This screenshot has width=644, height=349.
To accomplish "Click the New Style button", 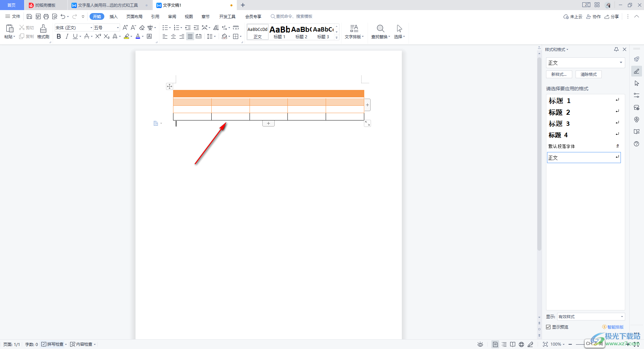I will (559, 74).
